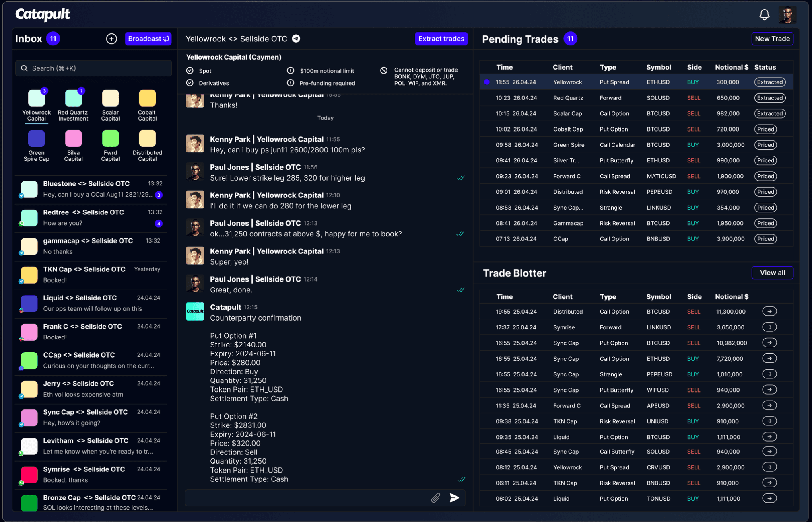Toggle the Spot checkmark

click(190, 71)
